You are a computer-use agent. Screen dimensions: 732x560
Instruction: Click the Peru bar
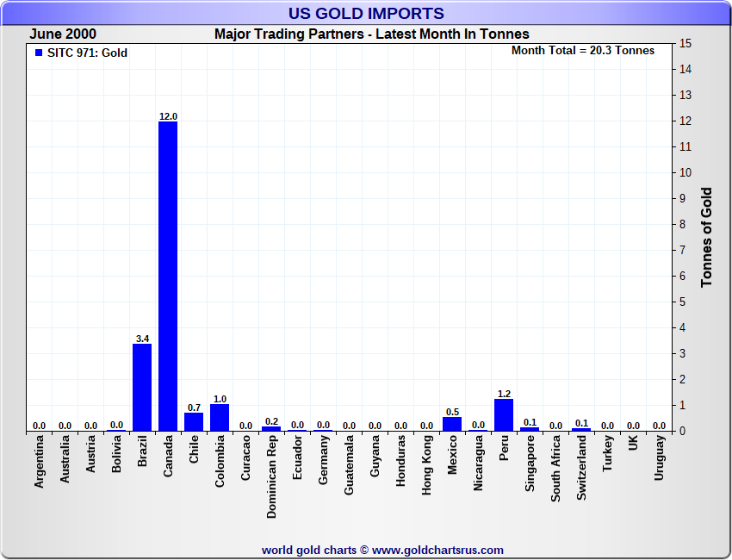(x=504, y=415)
